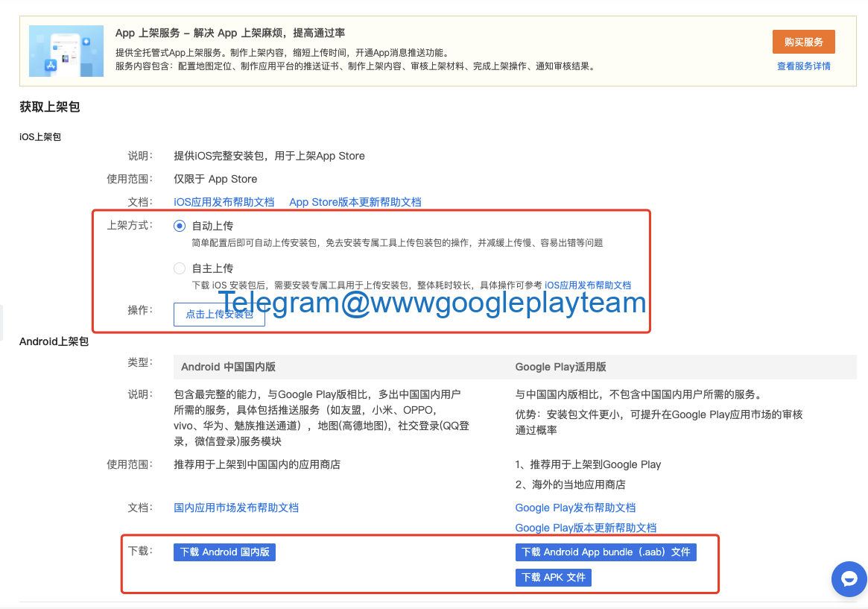Follow the iOS应用发布帮助文档 link under 自主上传

[588, 285]
